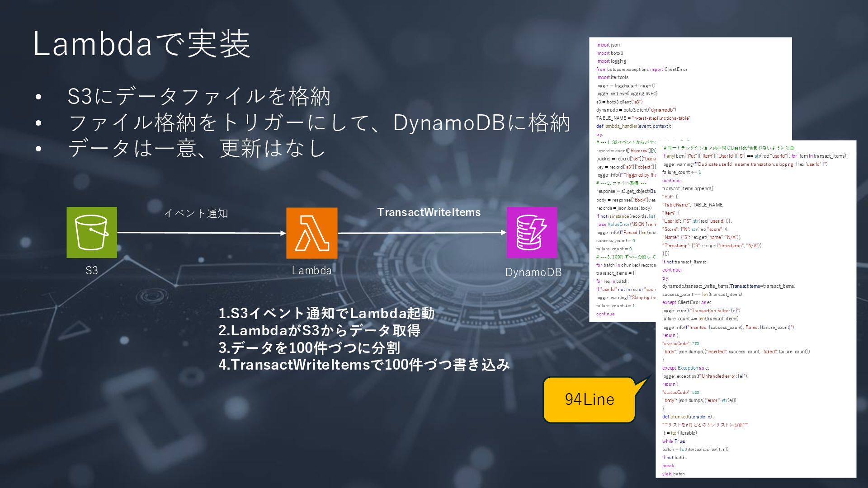Click step 1.S3イベント通知でLambda起動

(x=326, y=313)
